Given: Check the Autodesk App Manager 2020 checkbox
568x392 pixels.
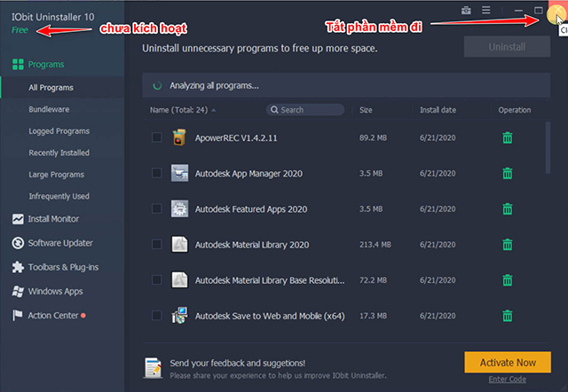Looking at the screenshot, I should (156, 173).
